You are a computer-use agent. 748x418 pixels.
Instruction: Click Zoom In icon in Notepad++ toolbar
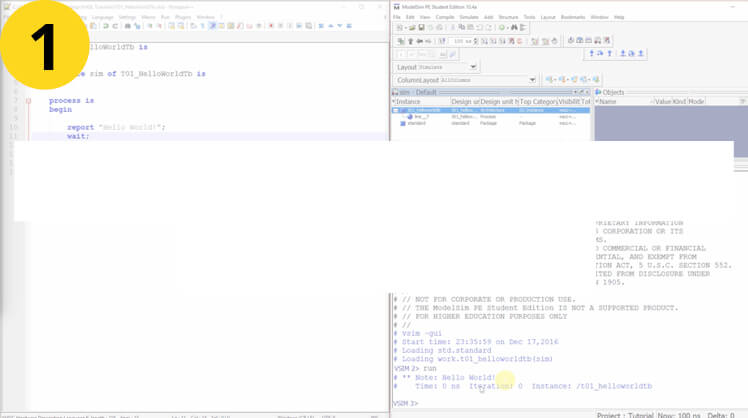pos(150,26)
